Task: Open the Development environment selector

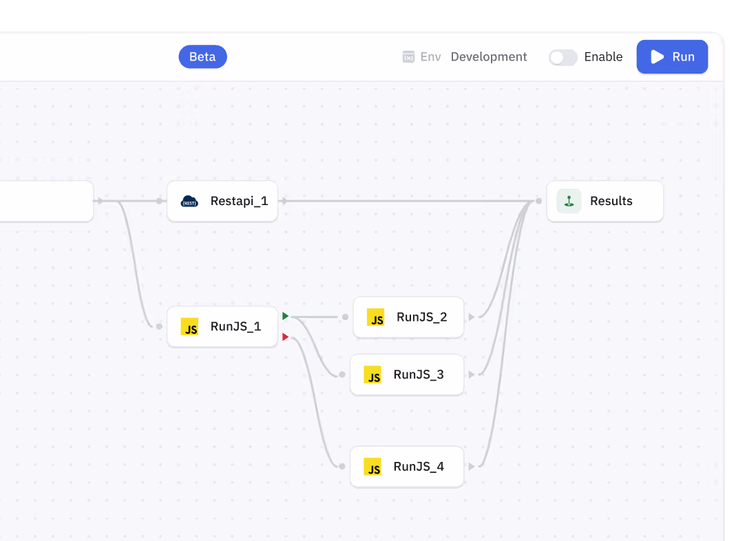Action: tap(488, 57)
